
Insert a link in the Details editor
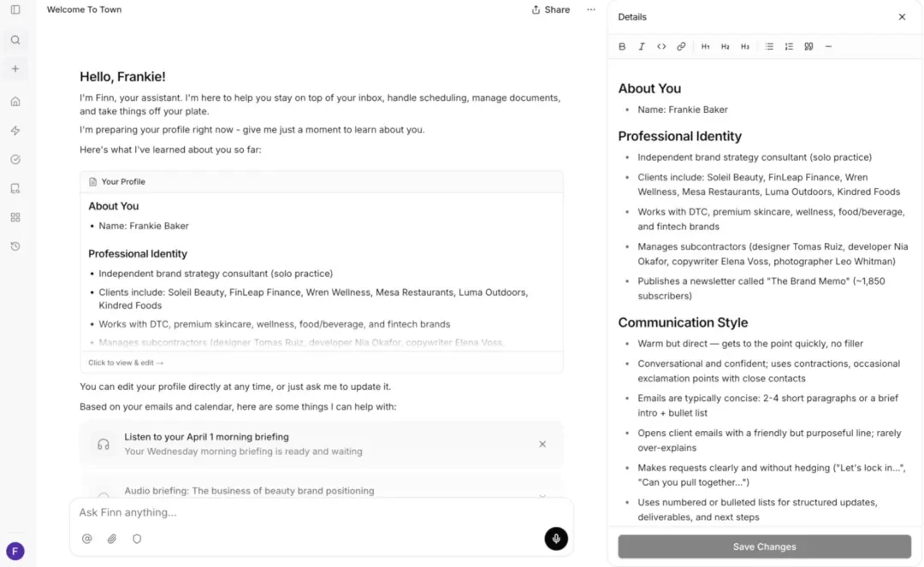click(681, 46)
